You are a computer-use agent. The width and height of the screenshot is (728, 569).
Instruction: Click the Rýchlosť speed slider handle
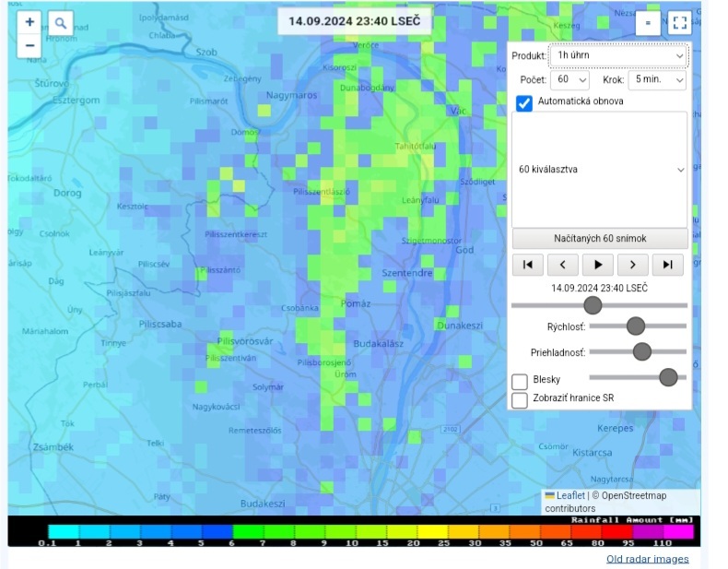[x=635, y=326]
